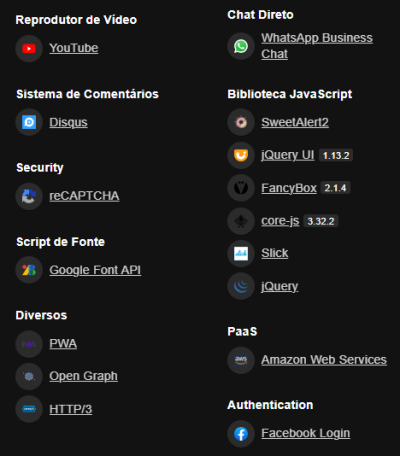Visit the Open Graph link
400x456 pixels.
tap(83, 376)
